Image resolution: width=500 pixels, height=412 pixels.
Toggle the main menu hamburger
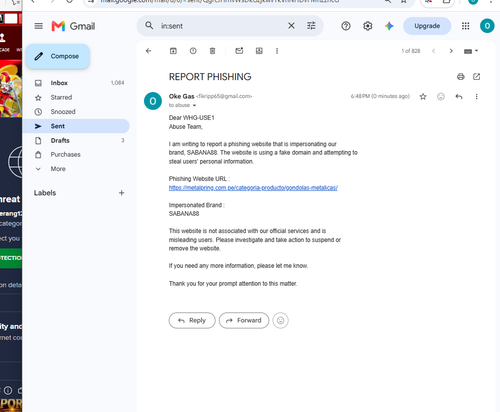point(39,26)
